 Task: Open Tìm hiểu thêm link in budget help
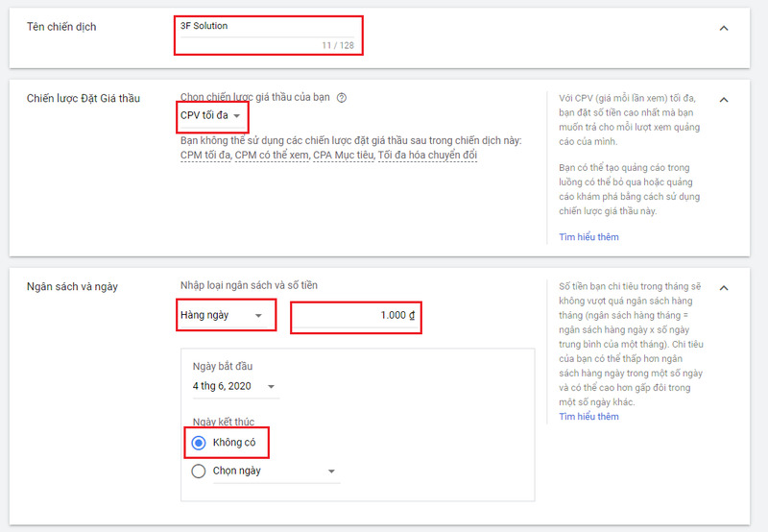click(588, 417)
